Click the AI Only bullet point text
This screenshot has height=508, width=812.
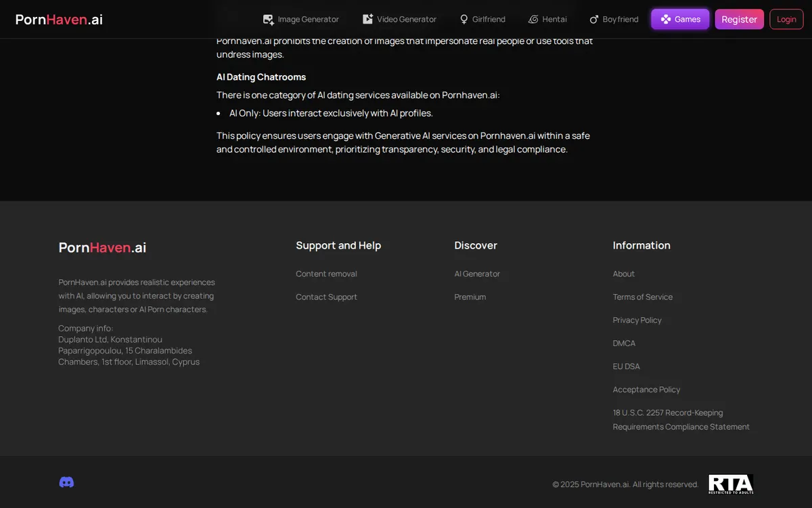click(x=331, y=113)
